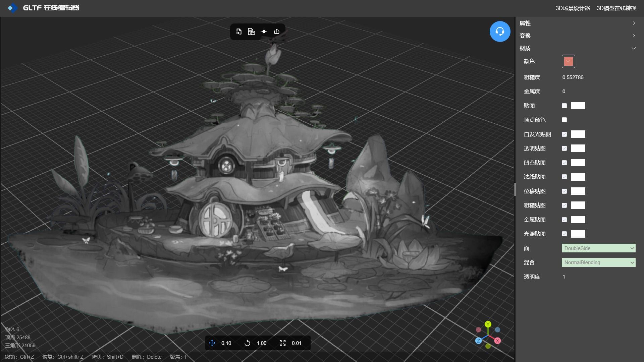Click the 顶点 25488 stat text
Viewport: 644px width, 362px height.
tap(17, 338)
